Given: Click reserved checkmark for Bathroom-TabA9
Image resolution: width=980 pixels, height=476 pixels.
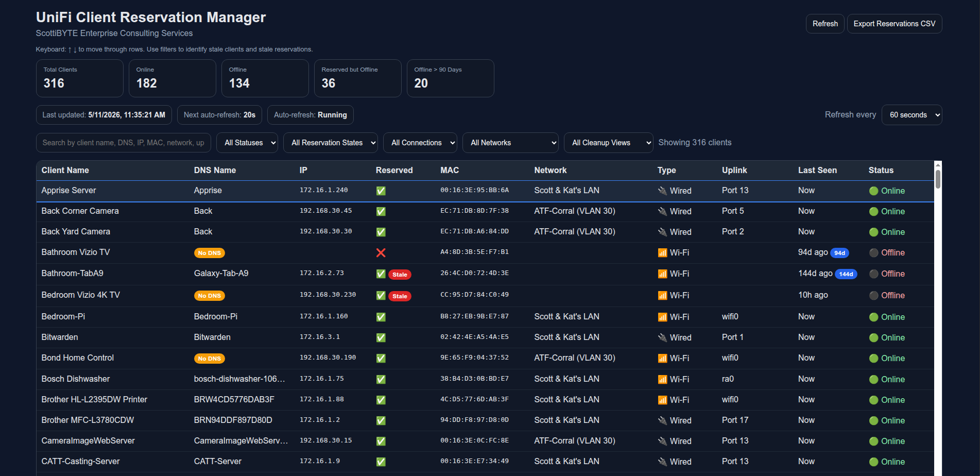Looking at the screenshot, I should click(381, 274).
